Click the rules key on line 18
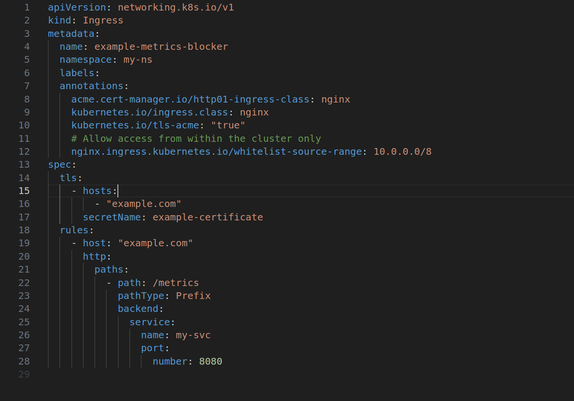This screenshot has width=574, height=401. 74,230
